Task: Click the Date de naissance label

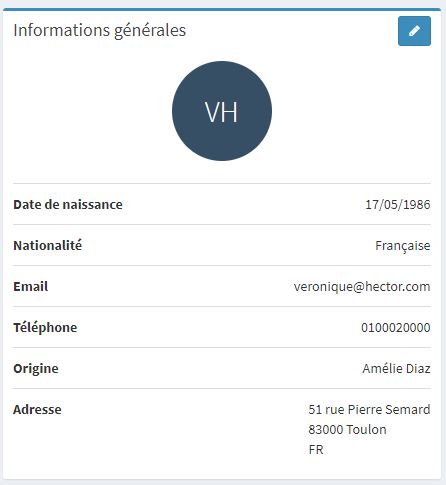Action: point(68,205)
